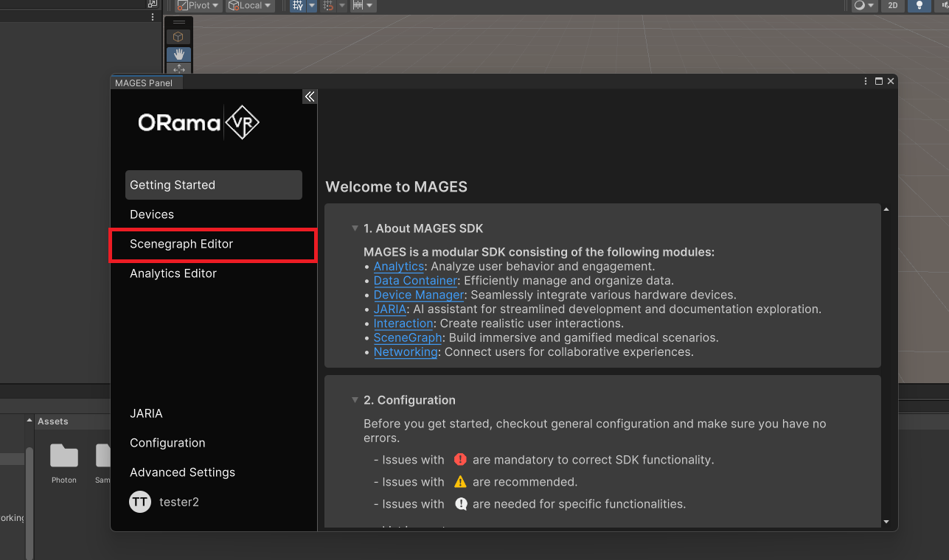The width and height of the screenshot is (949, 560).
Task: Open Advanced Settings in sidebar
Action: [214, 472]
